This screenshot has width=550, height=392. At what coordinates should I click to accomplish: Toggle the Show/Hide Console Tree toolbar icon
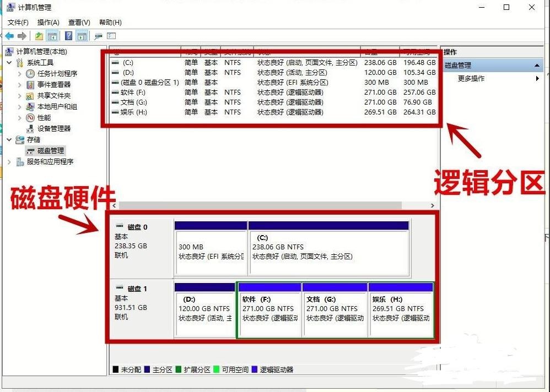point(52,36)
